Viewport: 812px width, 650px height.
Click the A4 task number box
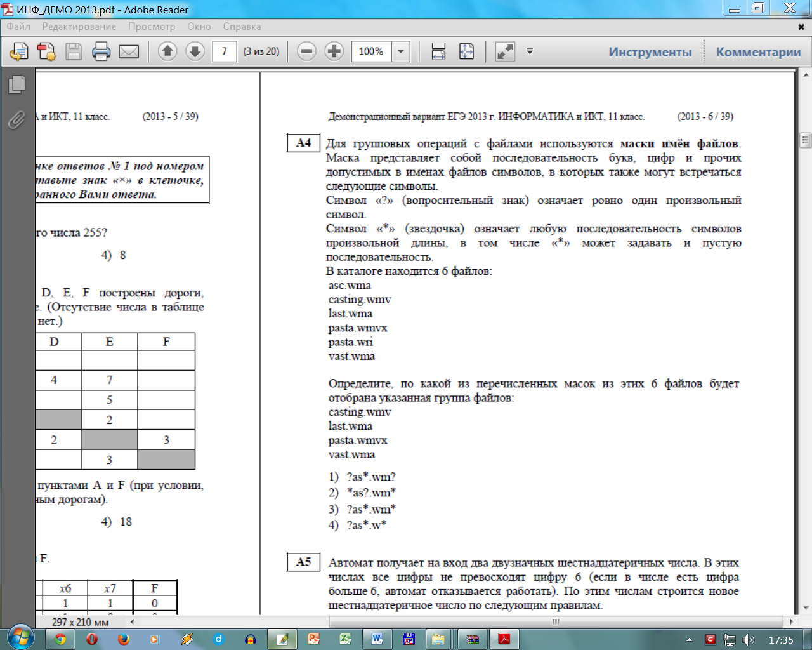304,143
